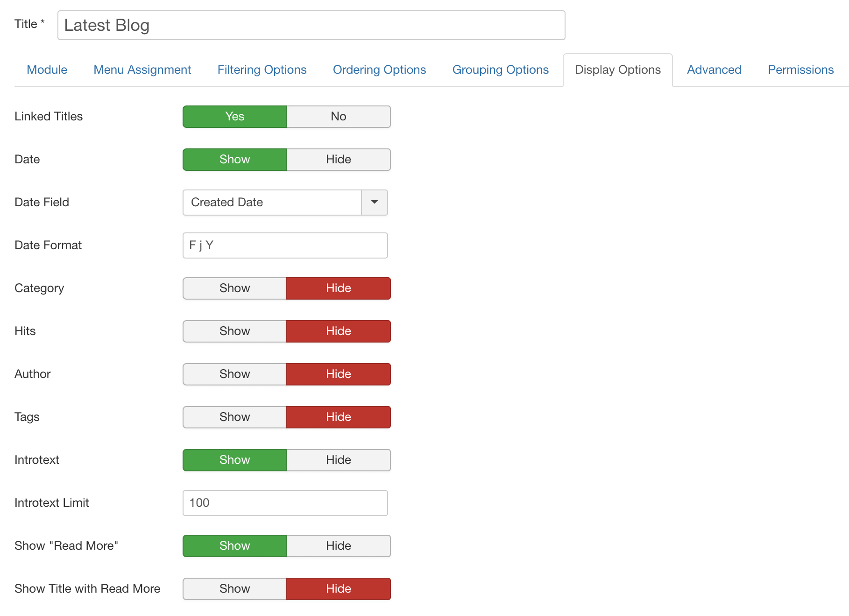
Task: Choose Show for Introtext
Action: pos(235,460)
